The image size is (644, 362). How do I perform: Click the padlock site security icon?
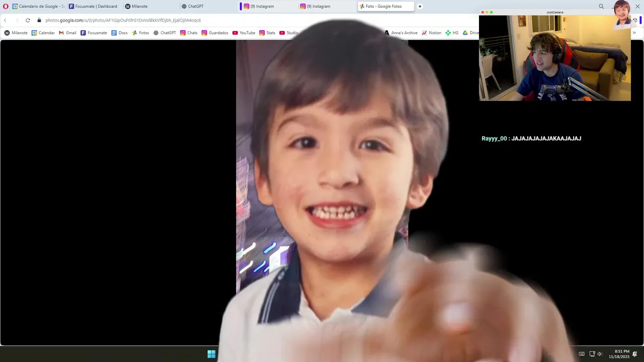click(x=39, y=20)
